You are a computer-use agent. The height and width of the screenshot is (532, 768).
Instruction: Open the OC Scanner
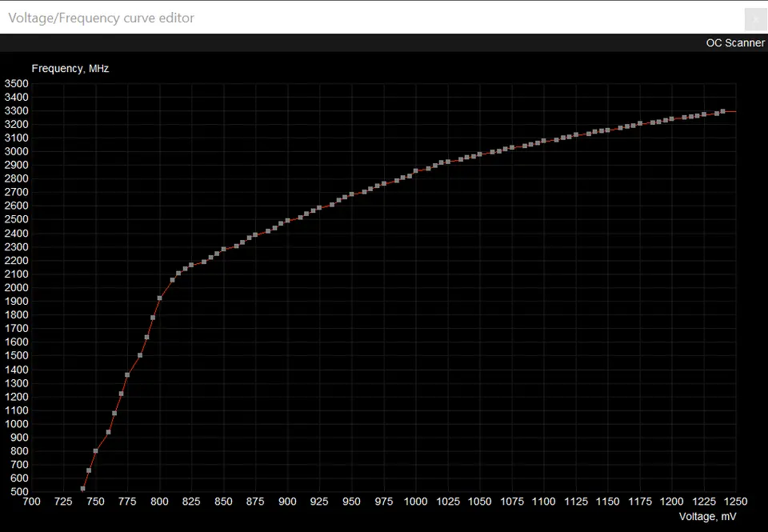click(x=734, y=42)
